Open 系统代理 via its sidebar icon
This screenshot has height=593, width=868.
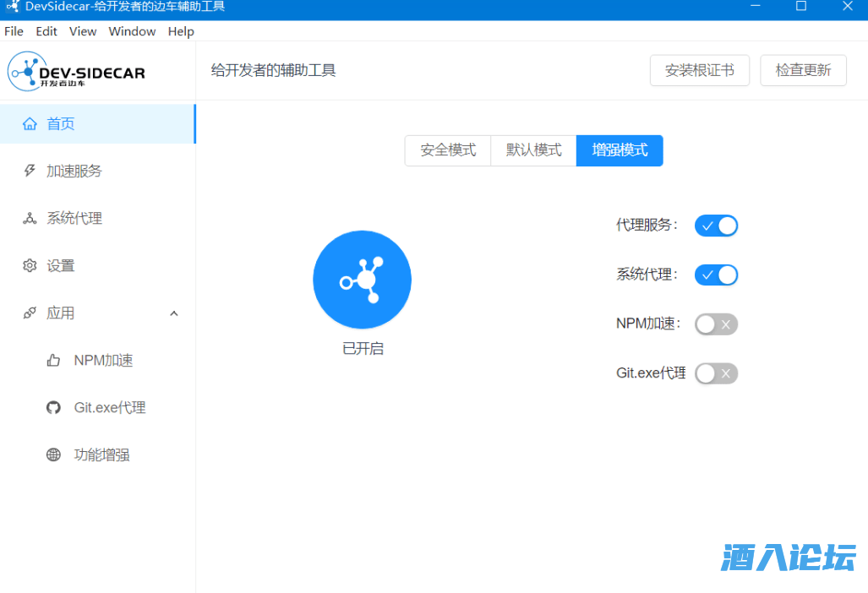point(30,218)
